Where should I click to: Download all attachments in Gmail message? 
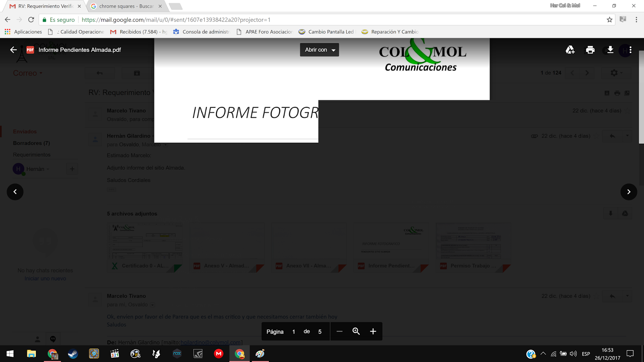[x=611, y=214]
